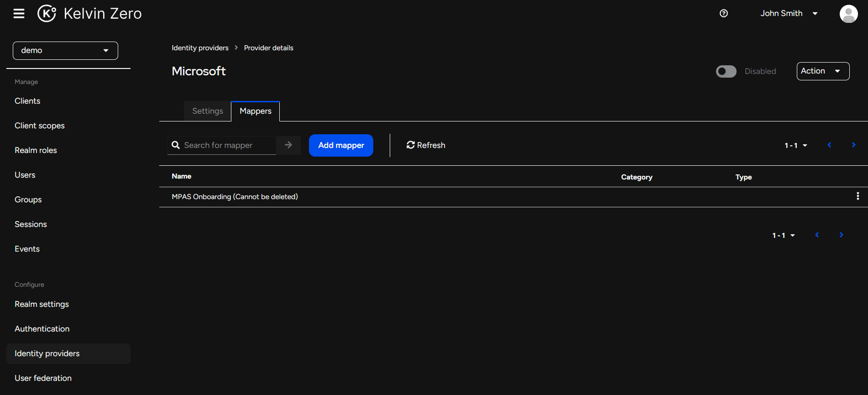868x395 pixels.
Task: Open Realm settings in sidebar
Action: [42, 304]
